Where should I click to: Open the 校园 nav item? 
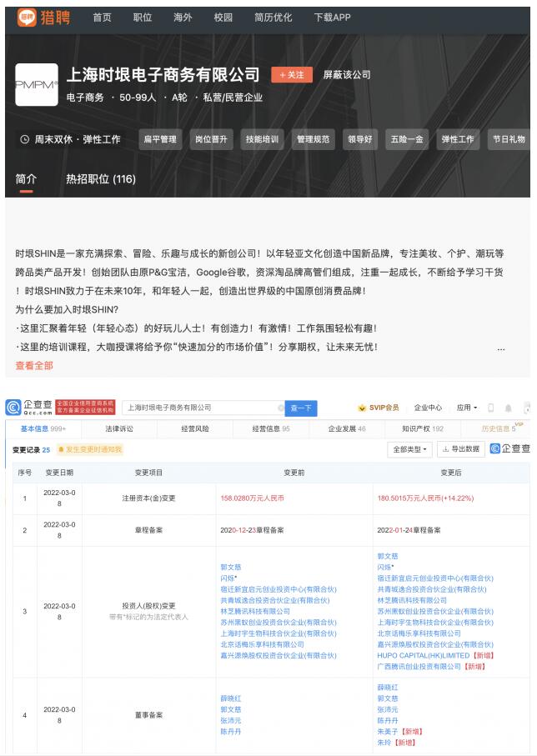click(223, 18)
